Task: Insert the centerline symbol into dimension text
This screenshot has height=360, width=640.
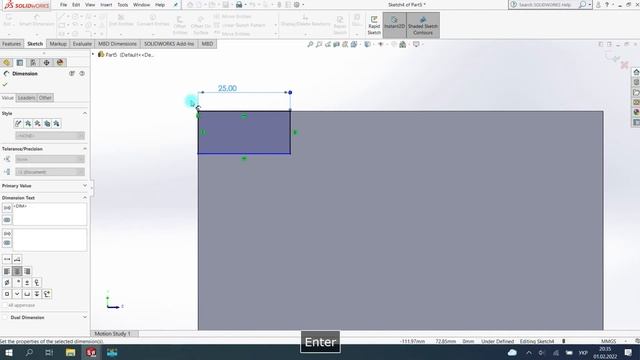Action: click(37, 282)
